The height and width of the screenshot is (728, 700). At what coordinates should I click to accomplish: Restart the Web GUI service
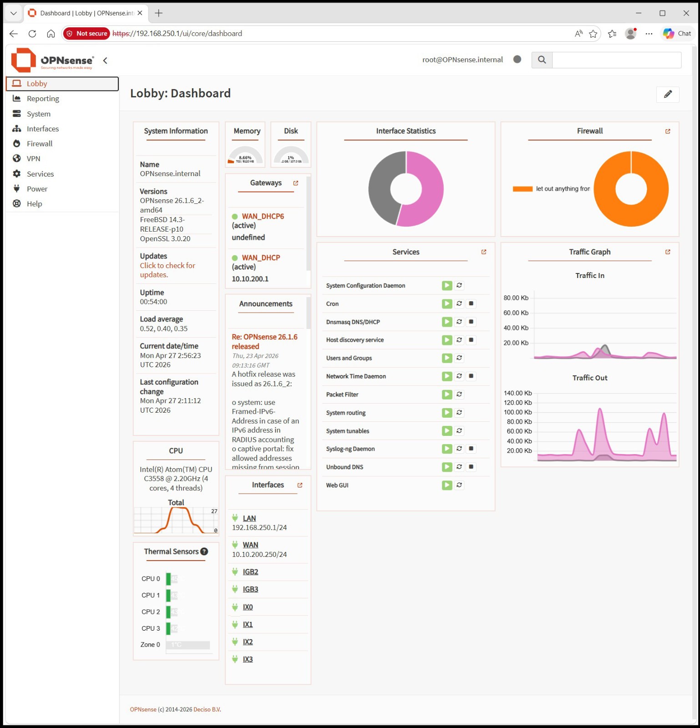[459, 485]
